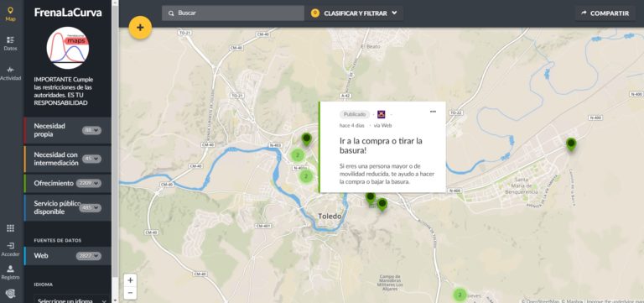Expand the Ofrecimiento count dropdown
644x303 pixels.
click(89, 183)
